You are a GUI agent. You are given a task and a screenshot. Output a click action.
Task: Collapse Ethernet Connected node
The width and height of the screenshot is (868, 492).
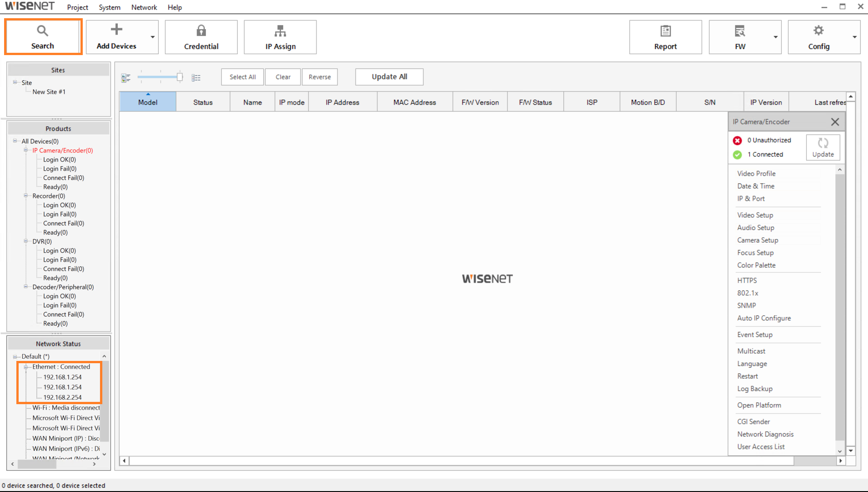pyautogui.click(x=26, y=367)
